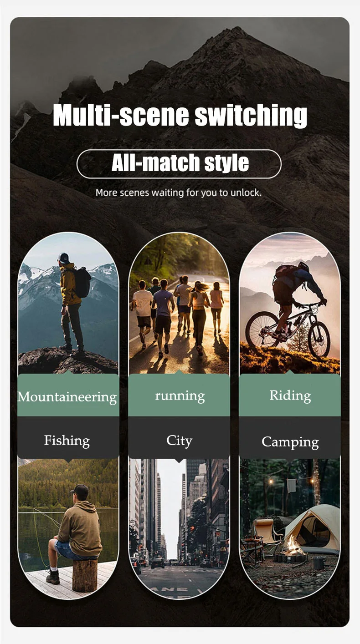
Task: Click the More scenes waiting subtitle
Action: point(179,193)
